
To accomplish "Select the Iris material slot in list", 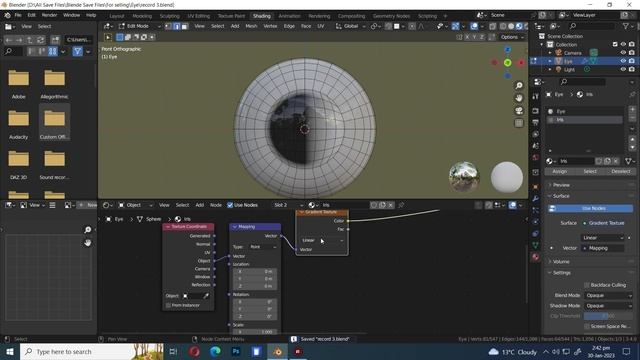I will 585,120.
